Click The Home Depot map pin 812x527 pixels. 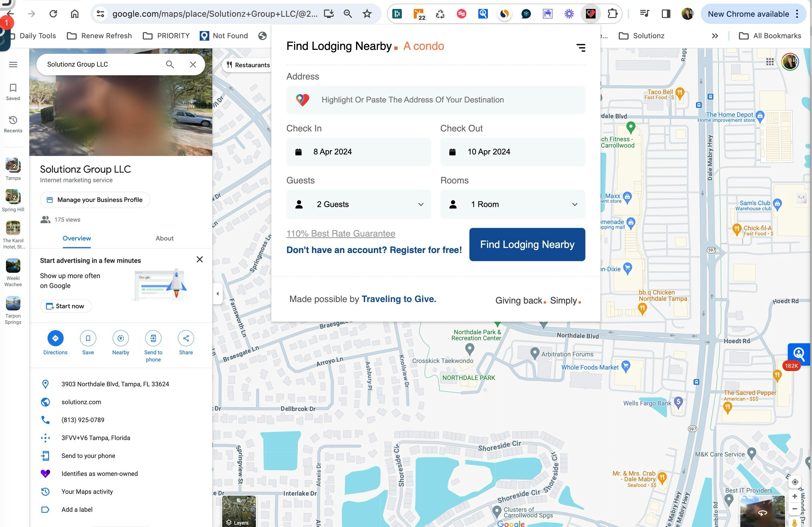coord(760,116)
